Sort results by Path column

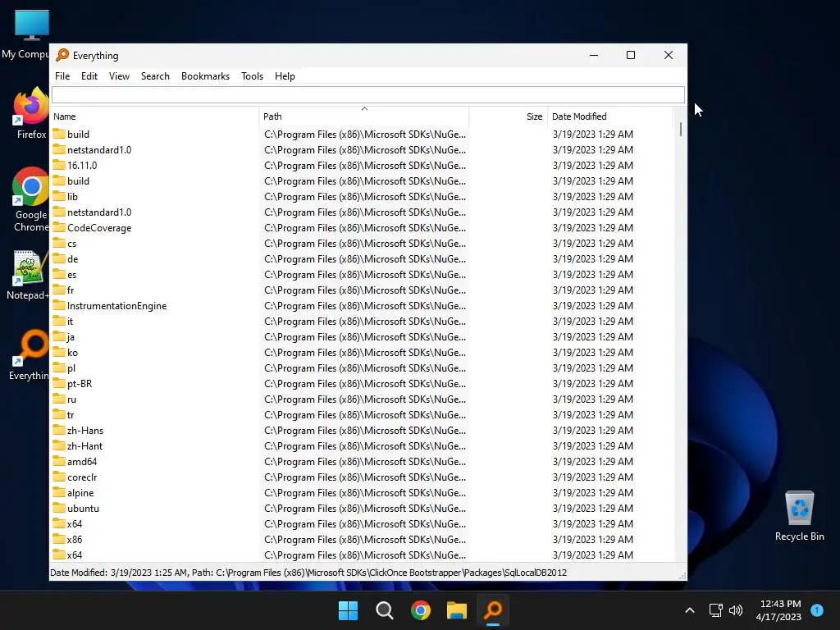coord(364,116)
